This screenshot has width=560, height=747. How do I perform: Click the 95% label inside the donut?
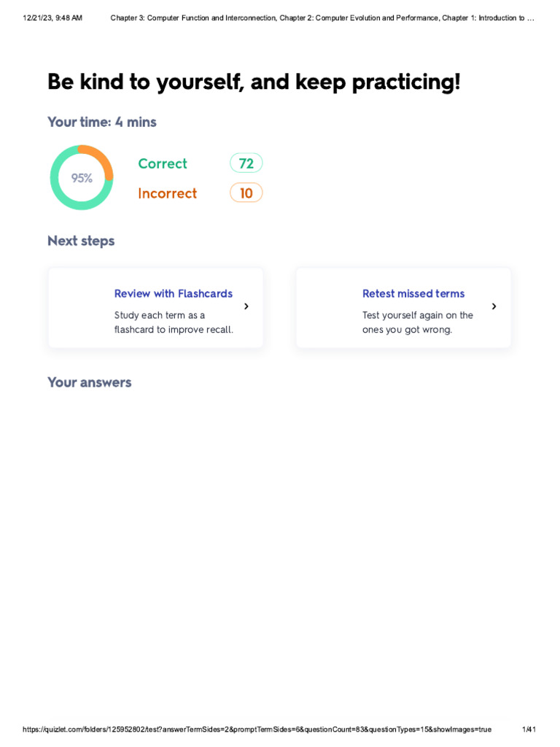click(x=82, y=178)
